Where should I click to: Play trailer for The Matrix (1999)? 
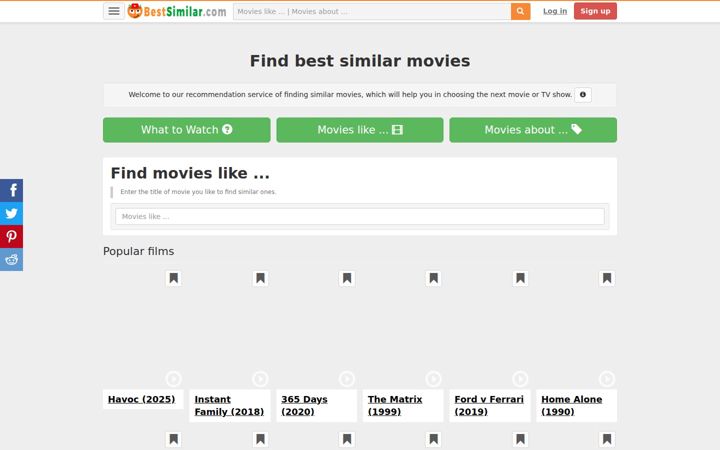(433, 379)
